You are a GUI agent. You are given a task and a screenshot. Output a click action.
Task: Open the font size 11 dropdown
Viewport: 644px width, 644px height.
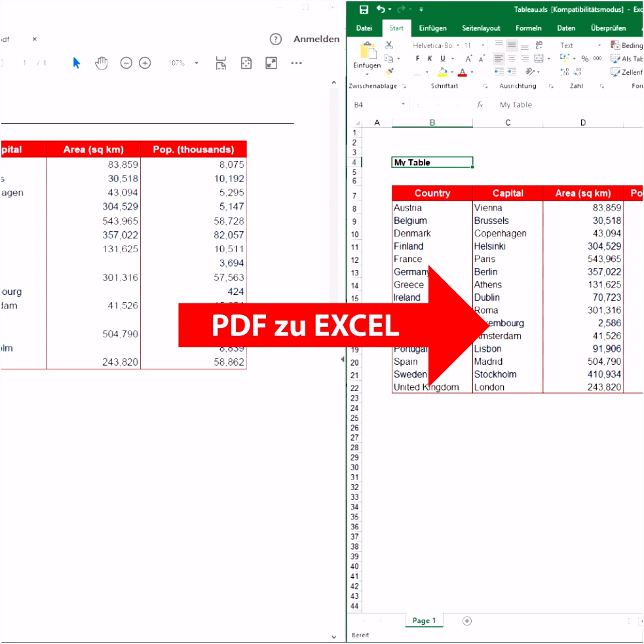pos(483,45)
